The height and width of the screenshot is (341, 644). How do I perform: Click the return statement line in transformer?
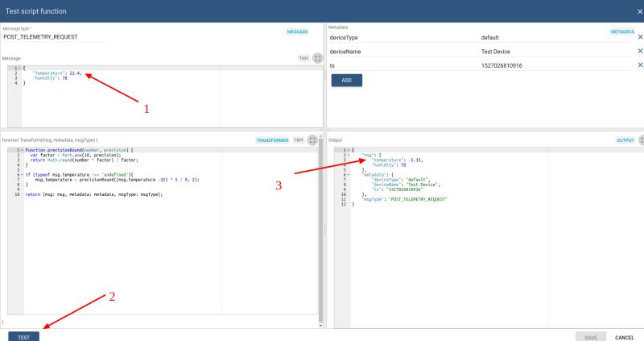click(93, 194)
